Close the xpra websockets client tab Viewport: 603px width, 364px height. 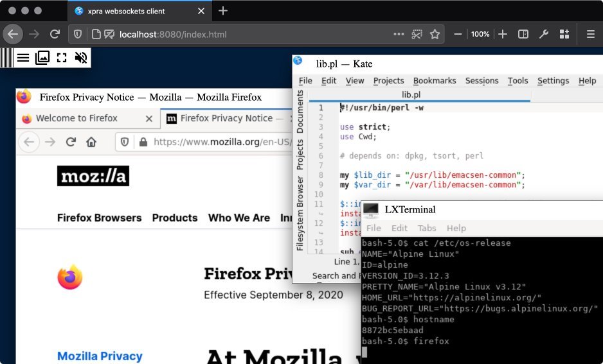click(x=201, y=11)
